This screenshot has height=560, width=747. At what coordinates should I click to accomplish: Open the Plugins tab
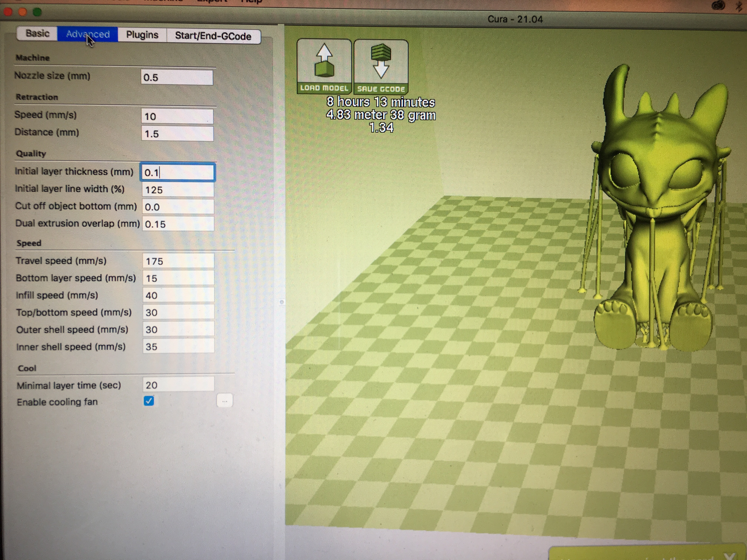[142, 35]
